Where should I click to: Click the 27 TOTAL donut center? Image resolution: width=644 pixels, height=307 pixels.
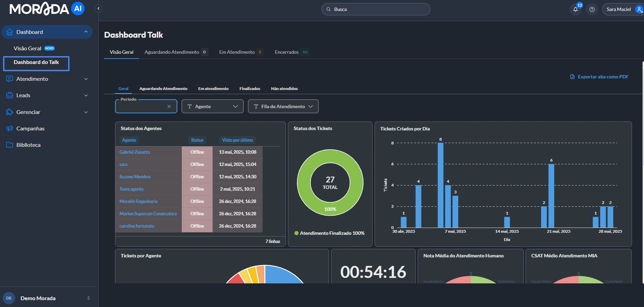coord(330,183)
